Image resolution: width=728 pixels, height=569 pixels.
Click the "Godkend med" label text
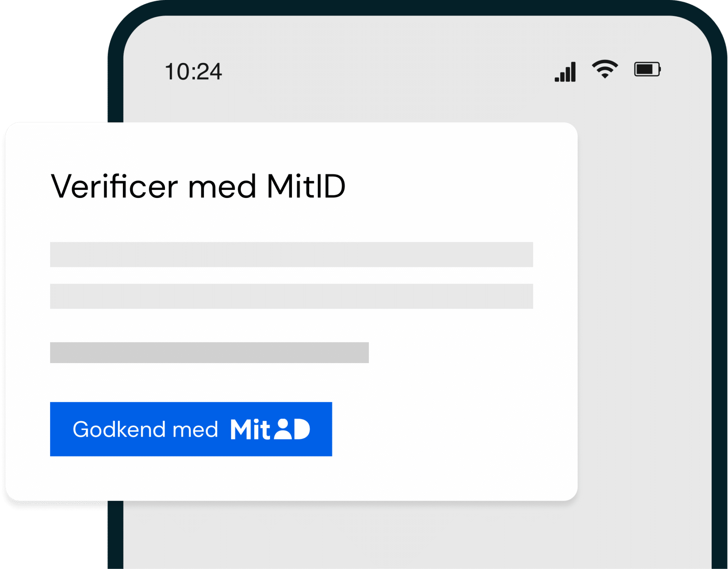145,429
